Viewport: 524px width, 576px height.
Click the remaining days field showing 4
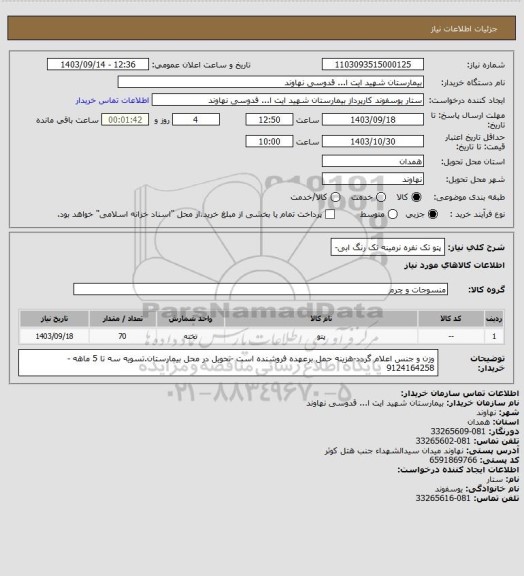point(196,120)
